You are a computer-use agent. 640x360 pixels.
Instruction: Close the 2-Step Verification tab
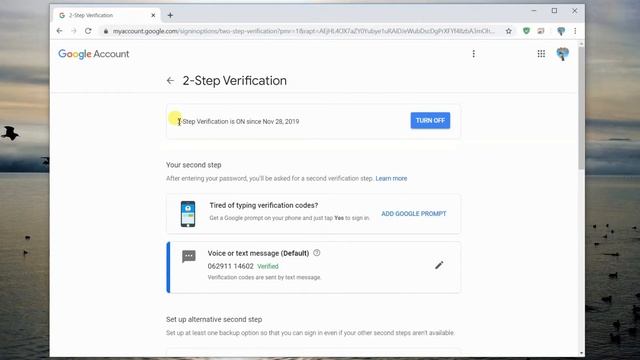pyautogui.click(x=153, y=16)
